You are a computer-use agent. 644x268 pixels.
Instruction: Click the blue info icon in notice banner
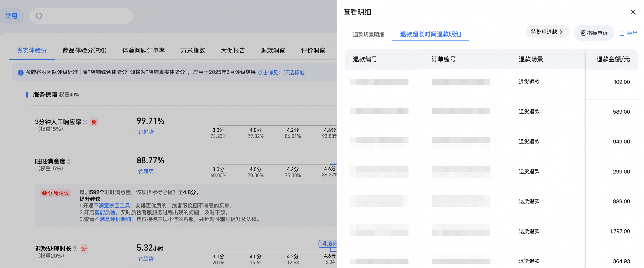click(21, 72)
